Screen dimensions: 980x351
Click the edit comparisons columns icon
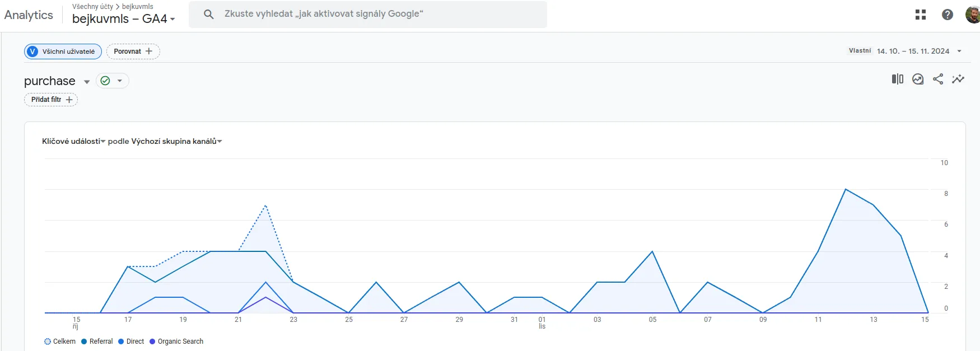898,79
